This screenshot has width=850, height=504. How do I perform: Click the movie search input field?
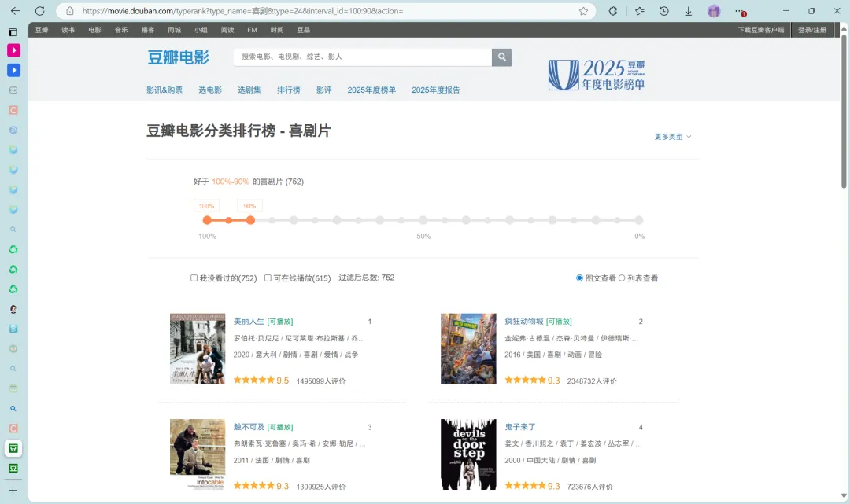[x=363, y=57]
